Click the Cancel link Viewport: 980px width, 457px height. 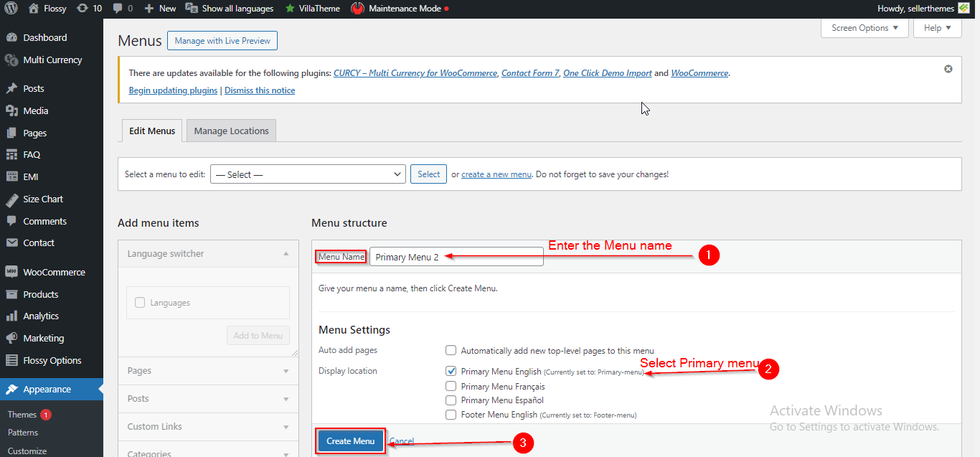click(x=401, y=441)
